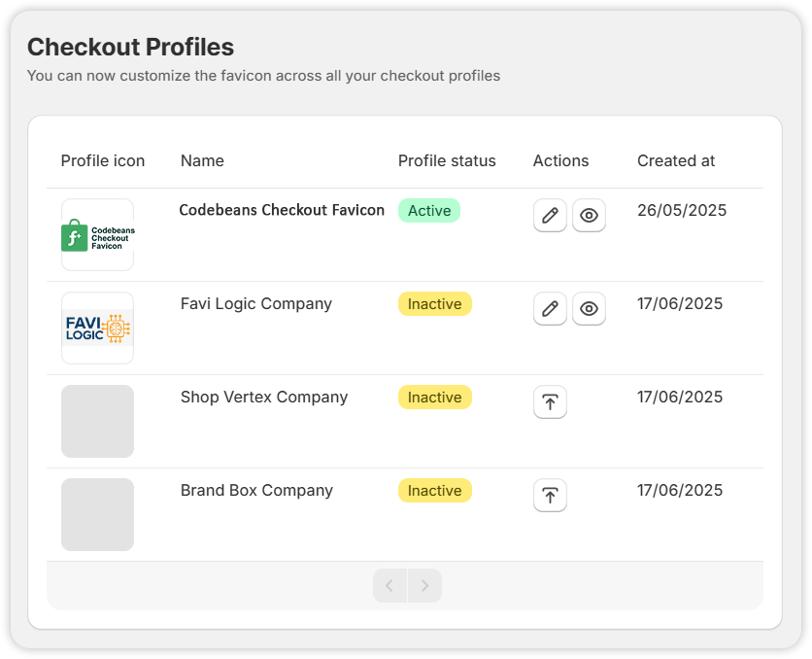Click the Profile status column header
The height and width of the screenshot is (659, 812).
pyautogui.click(x=447, y=161)
